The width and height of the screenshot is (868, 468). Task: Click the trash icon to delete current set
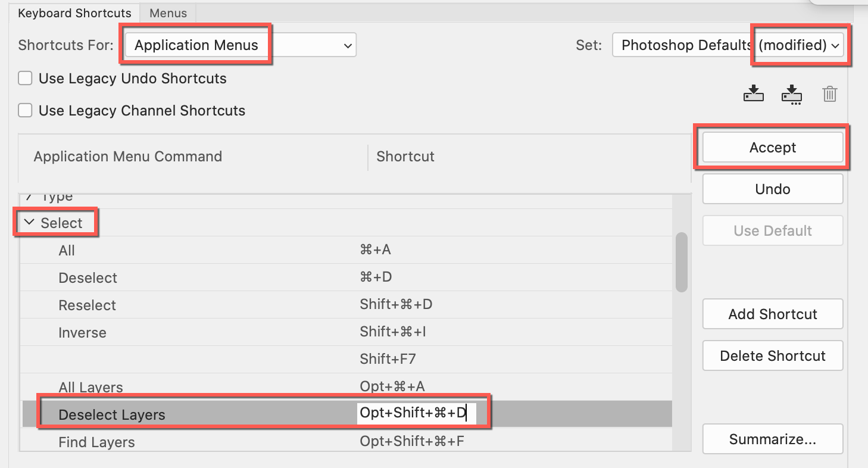pos(830,93)
